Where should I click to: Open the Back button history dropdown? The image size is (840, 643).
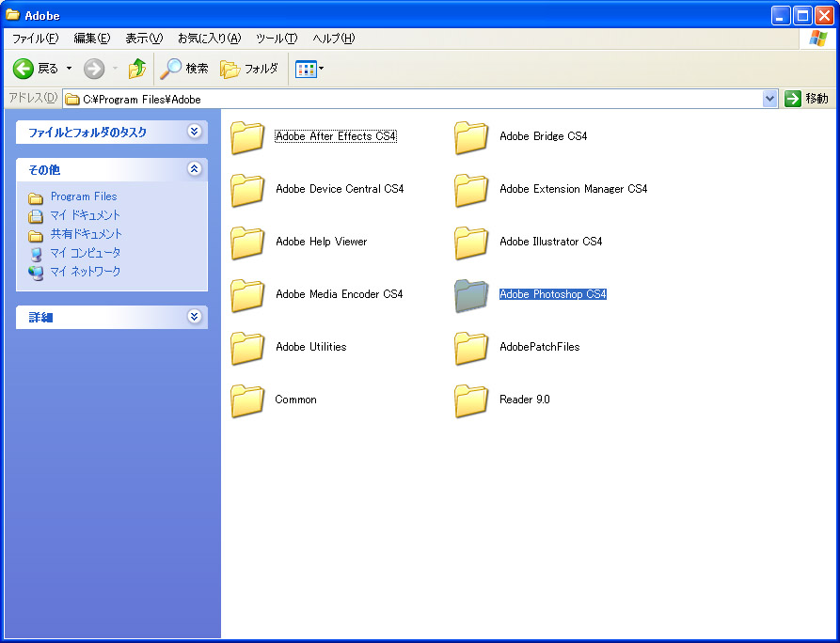69,69
